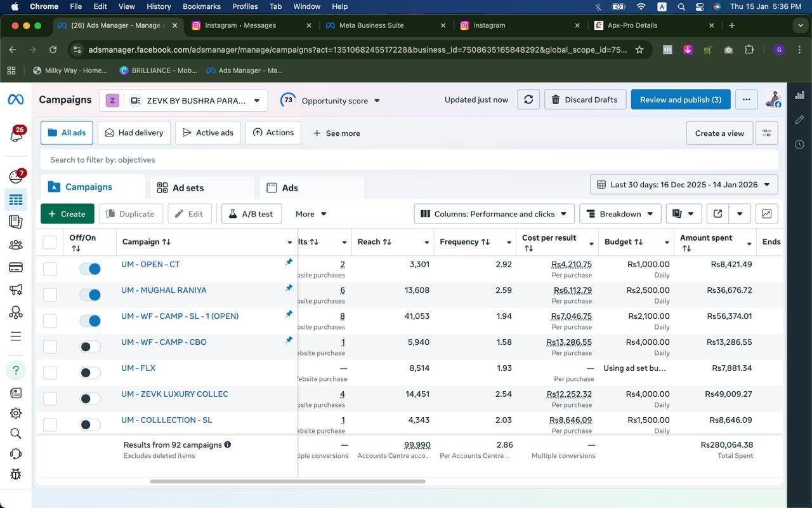Open customise view sliders icon
Viewport: 812px width, 508px height.
click(767, 133)
